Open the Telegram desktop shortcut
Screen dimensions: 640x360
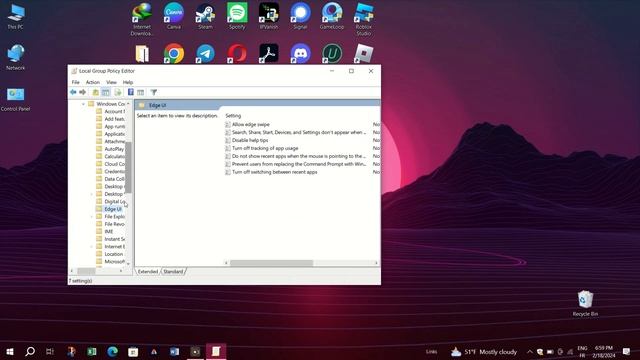[205, 53]
